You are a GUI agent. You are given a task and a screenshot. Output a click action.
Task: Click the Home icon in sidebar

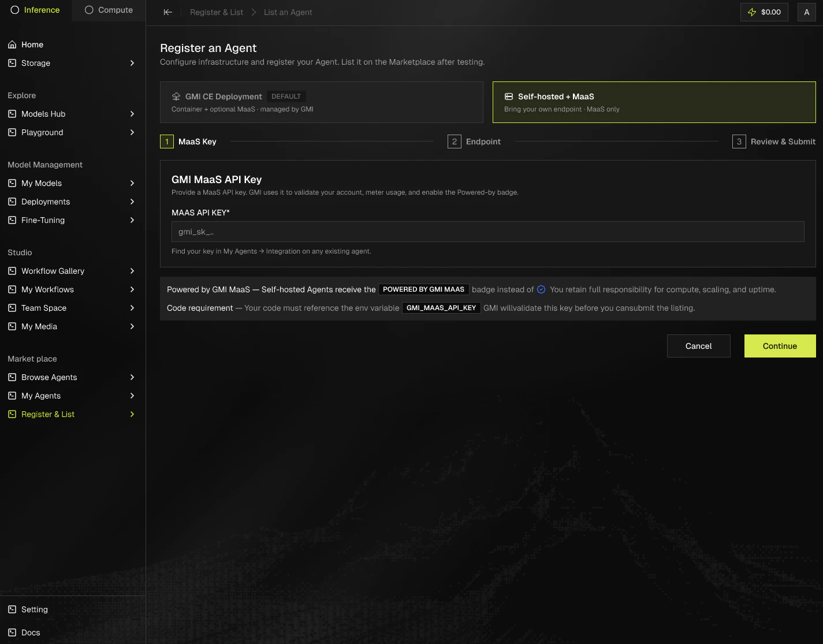click(x=12, y=44)
